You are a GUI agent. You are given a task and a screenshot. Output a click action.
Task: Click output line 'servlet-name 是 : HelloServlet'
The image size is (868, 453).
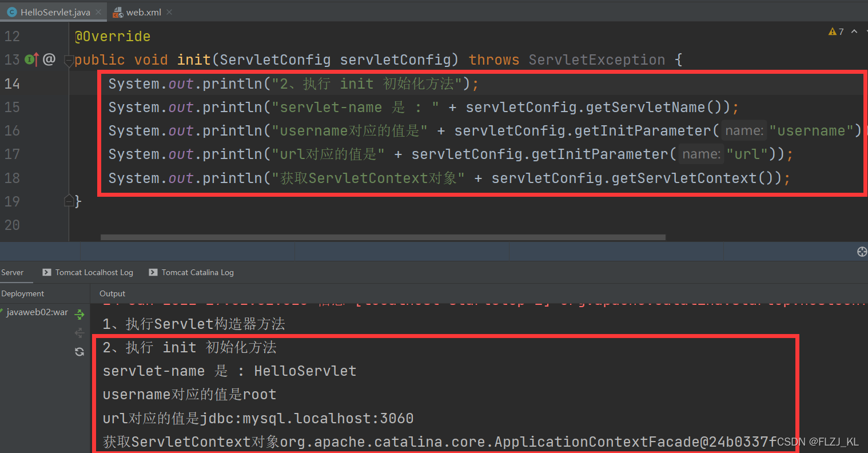(229, 371)
